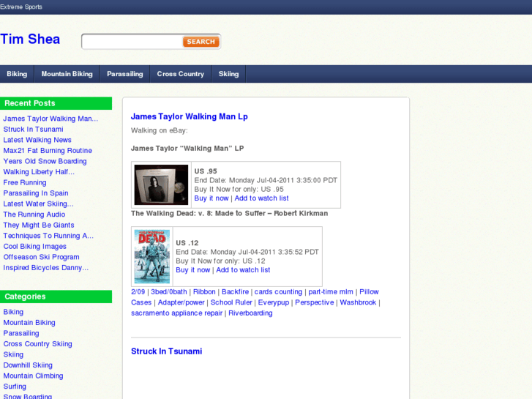Add James Taylor LP to watch list
Screen dimensions: 532x399
click(x=261, y=198)
